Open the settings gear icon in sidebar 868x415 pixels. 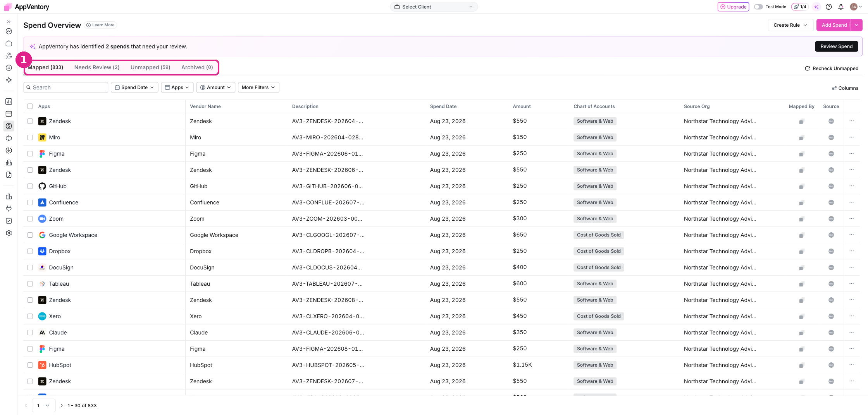(9, 233)
